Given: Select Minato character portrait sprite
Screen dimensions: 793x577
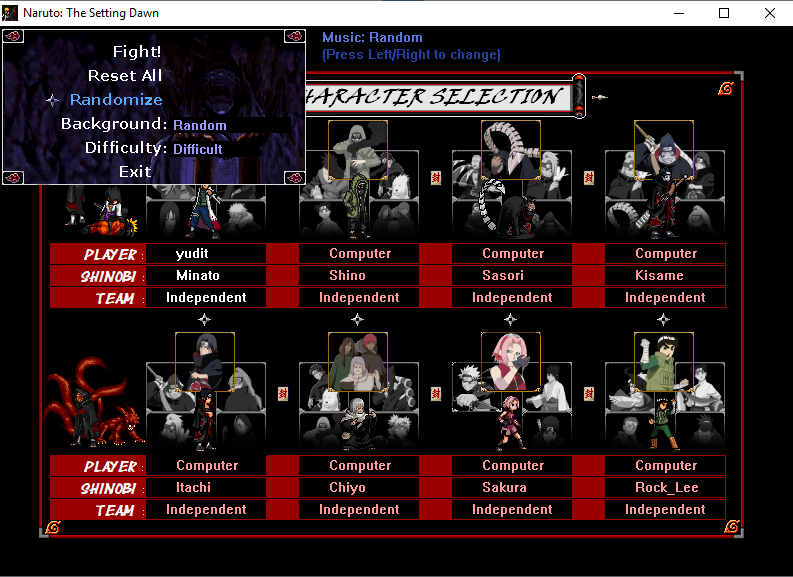Looking at the screenshot, I should pos(203,211).
